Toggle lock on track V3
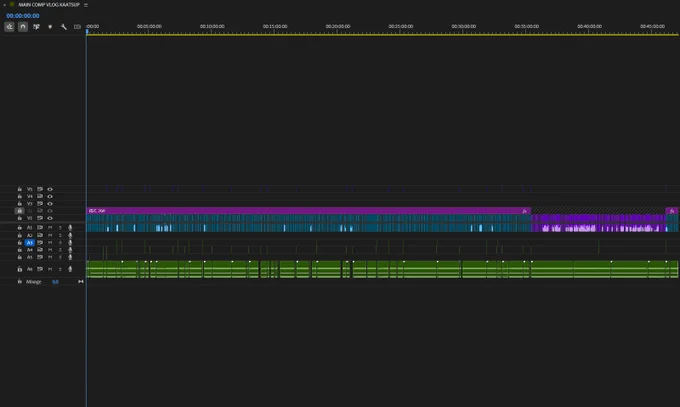 coord(20,204)
